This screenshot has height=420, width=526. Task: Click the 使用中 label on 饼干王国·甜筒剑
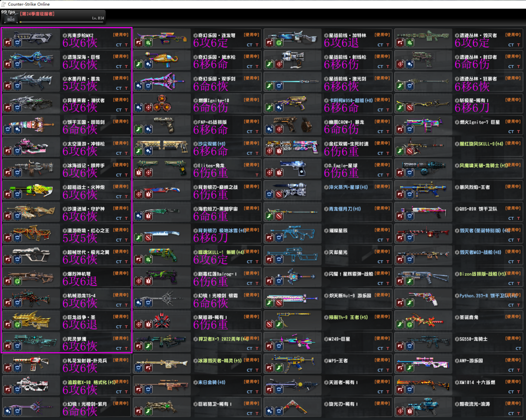(121, 122)
